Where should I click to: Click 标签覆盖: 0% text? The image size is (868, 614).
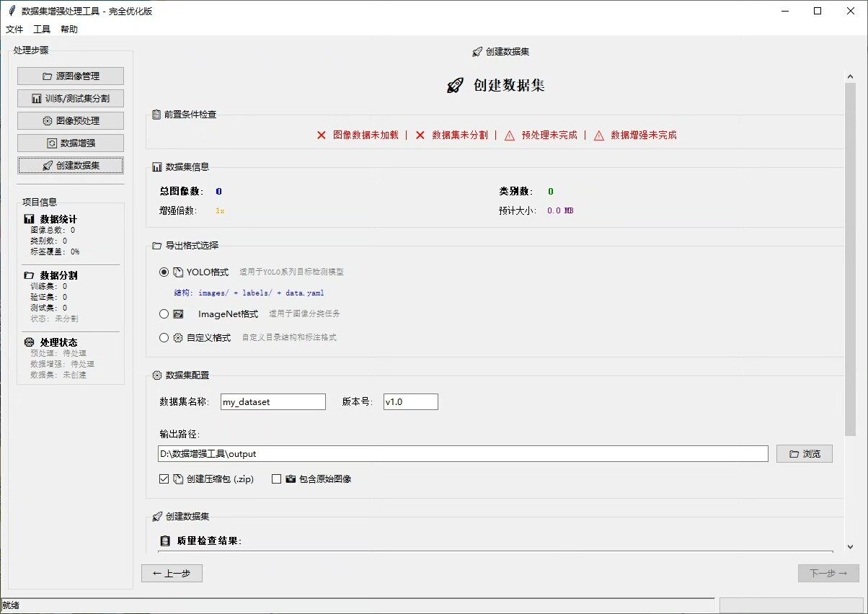coord(55,252)
